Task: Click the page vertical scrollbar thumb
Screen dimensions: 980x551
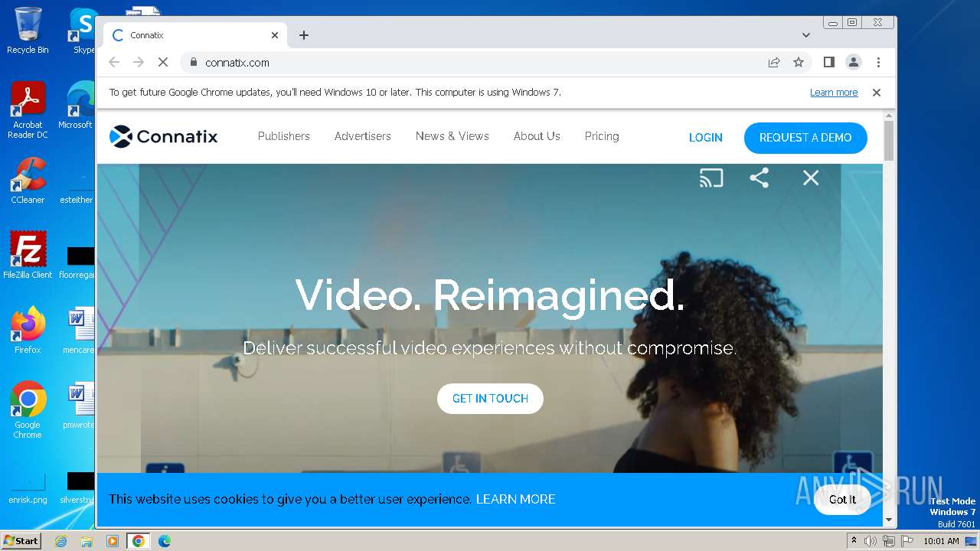Action: [889, 142]
